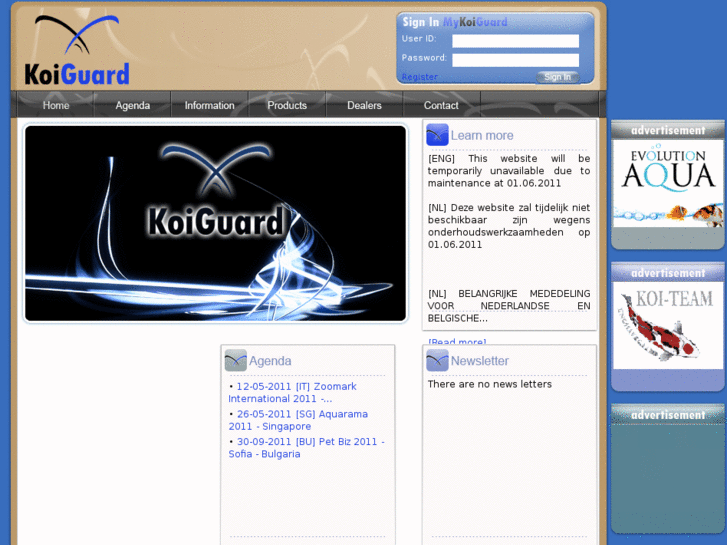Go to the Information menu
The width and height of the screenshot is (727, 545).
210,105
